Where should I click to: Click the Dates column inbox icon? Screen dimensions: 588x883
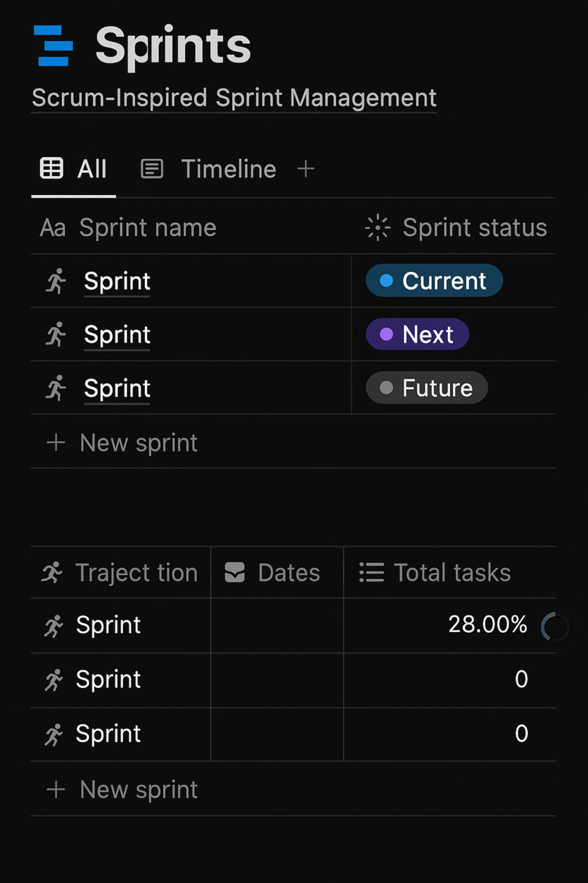[x=234, y=573]
